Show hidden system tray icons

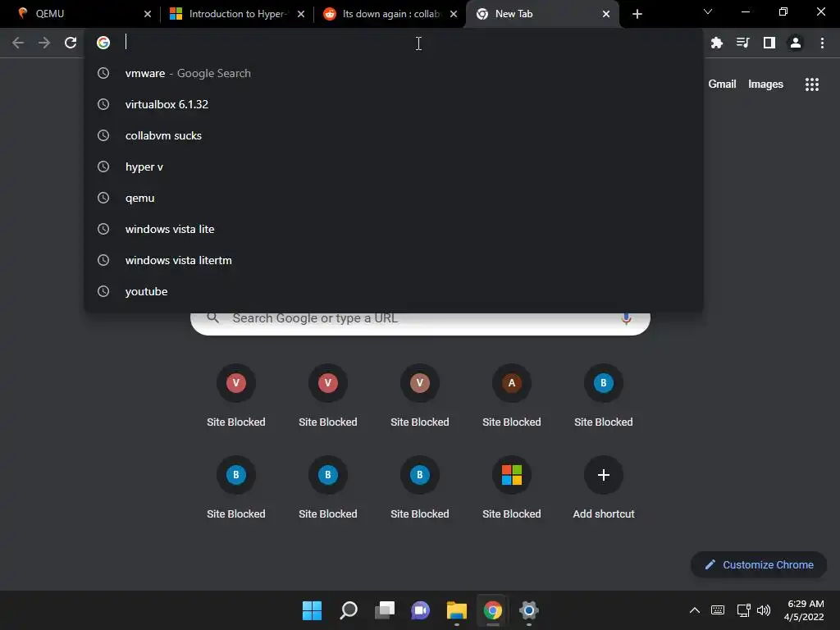tap(694, 610)
